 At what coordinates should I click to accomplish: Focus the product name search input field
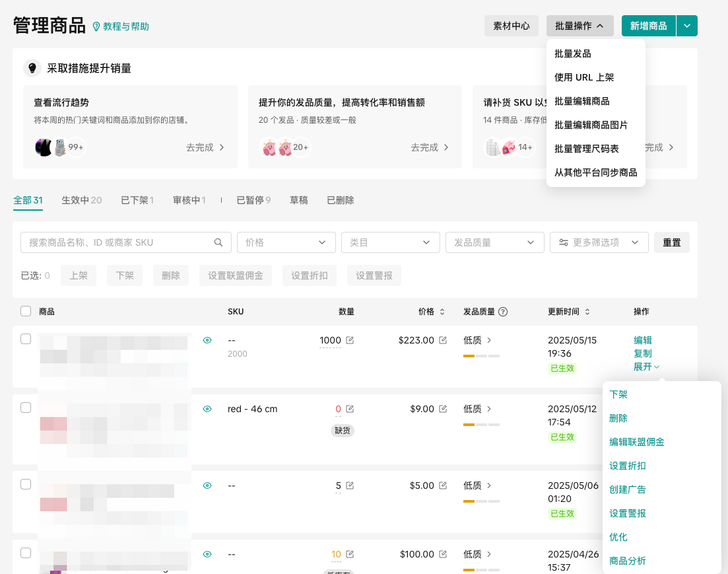tap(119, 242)
